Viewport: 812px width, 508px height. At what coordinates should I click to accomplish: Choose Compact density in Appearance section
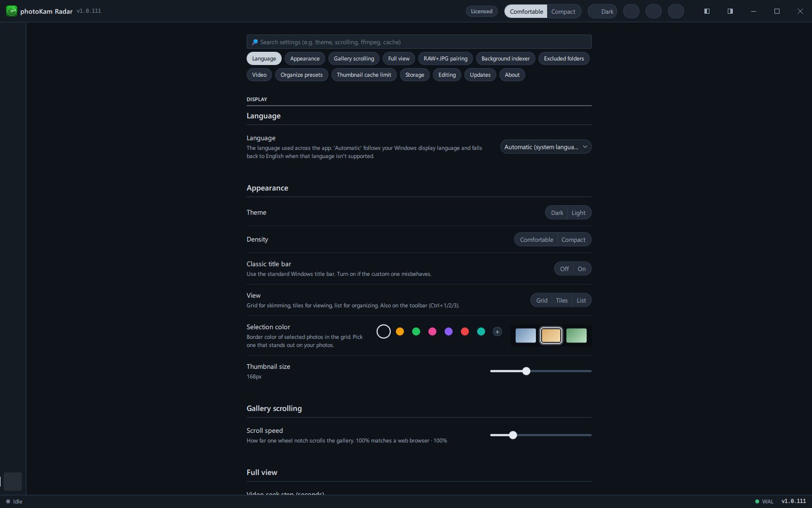click(x=573, y=240)
